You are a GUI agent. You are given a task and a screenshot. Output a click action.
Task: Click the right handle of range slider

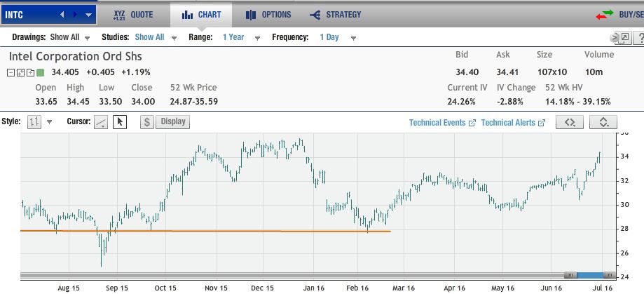pyautogui.click(x=610, y=276)
